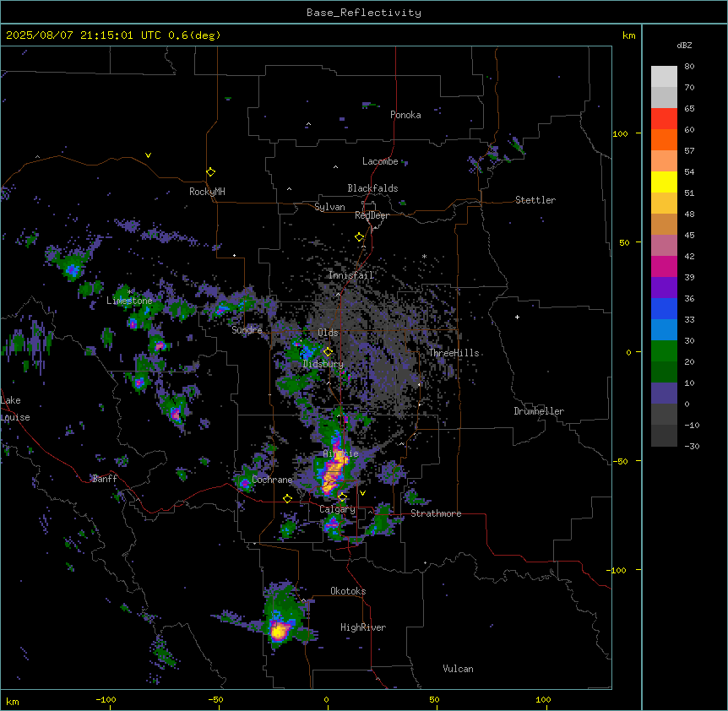The image size is (728, 711).
Task: Click the -30 value in dBZ legend
Action: coord(692,446)
